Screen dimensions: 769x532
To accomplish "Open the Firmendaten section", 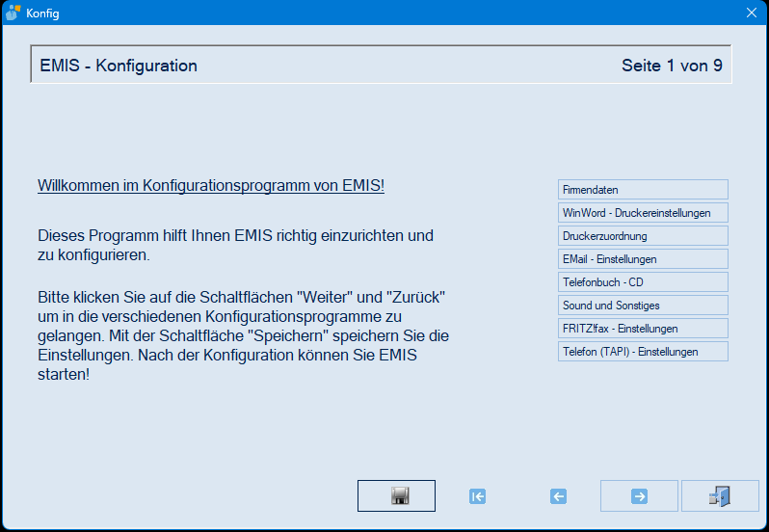I will pos(643,189).
